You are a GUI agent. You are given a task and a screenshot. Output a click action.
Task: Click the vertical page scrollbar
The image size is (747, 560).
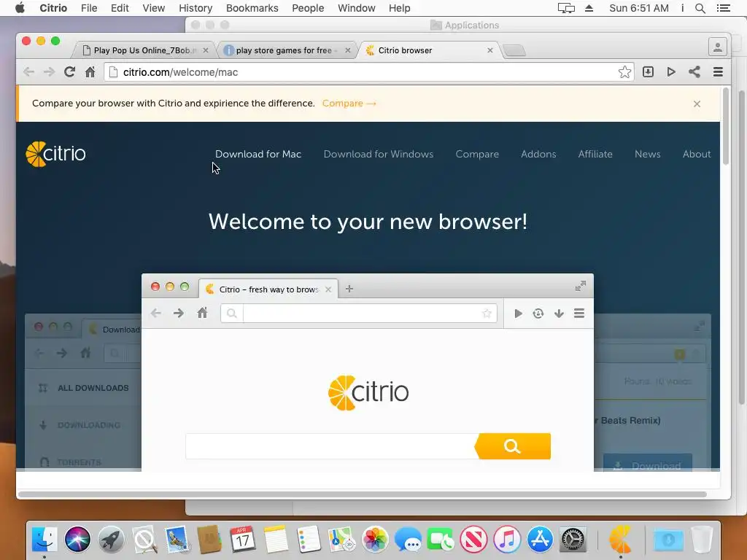click(x=726, y=127)
